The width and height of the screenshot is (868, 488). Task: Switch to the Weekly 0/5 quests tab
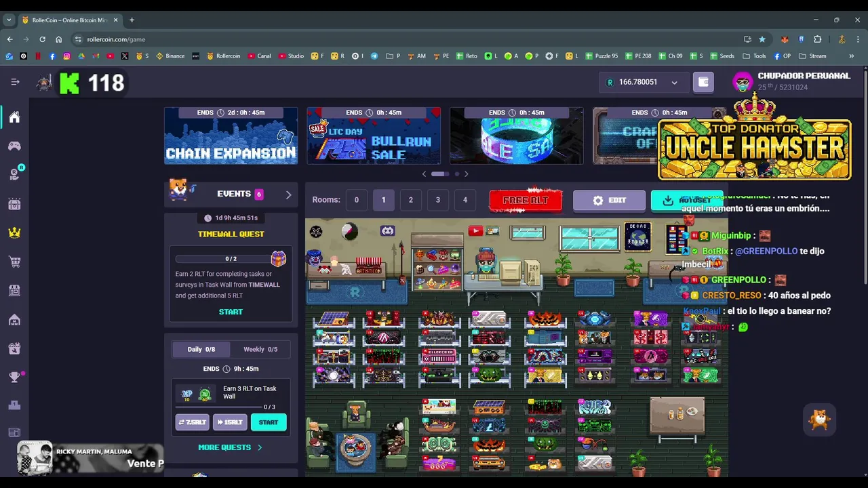(x=260, y=349)
